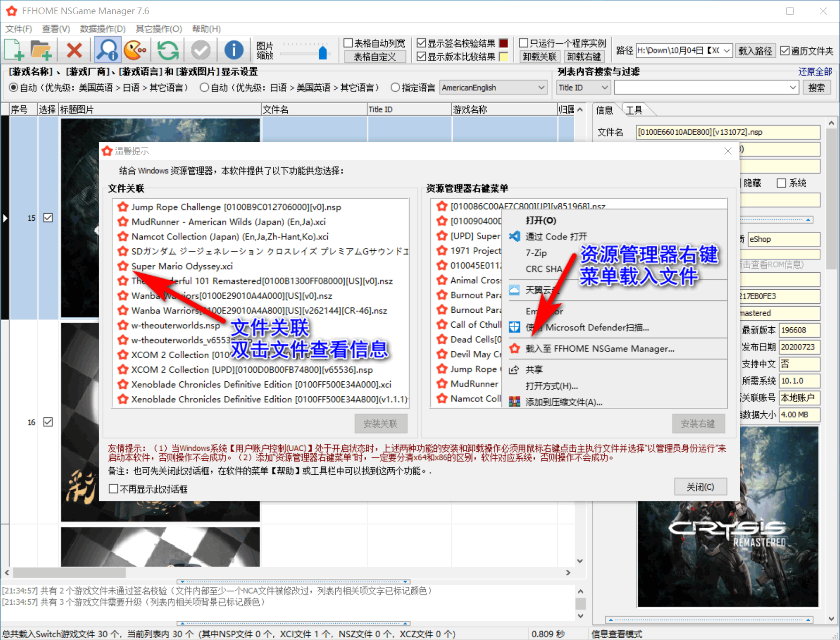Click the 卸载关联 button

[539, 57]
